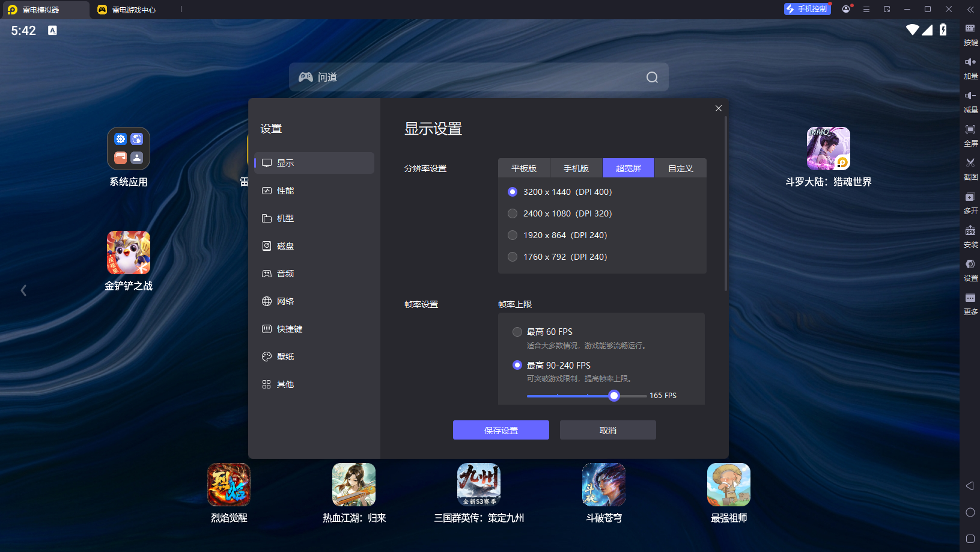Tap the Android home circle button
Viewport: 980px width, 552px height.
970,512
